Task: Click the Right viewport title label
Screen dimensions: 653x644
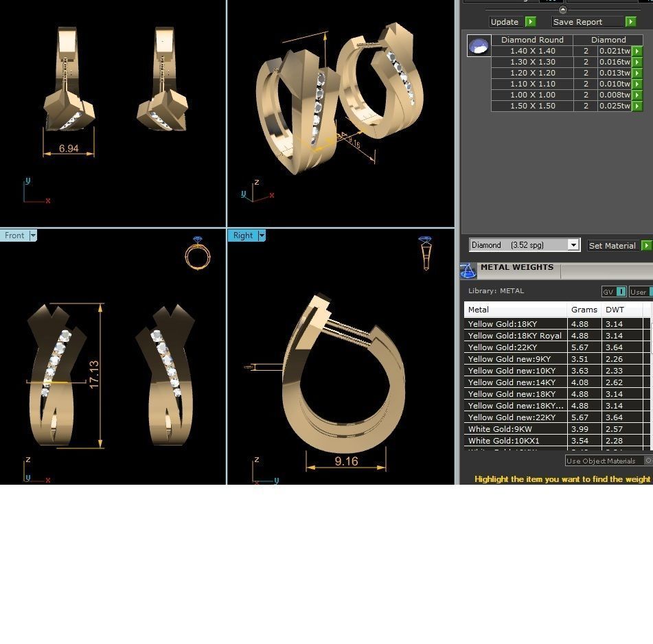Action: coord(243,235)
